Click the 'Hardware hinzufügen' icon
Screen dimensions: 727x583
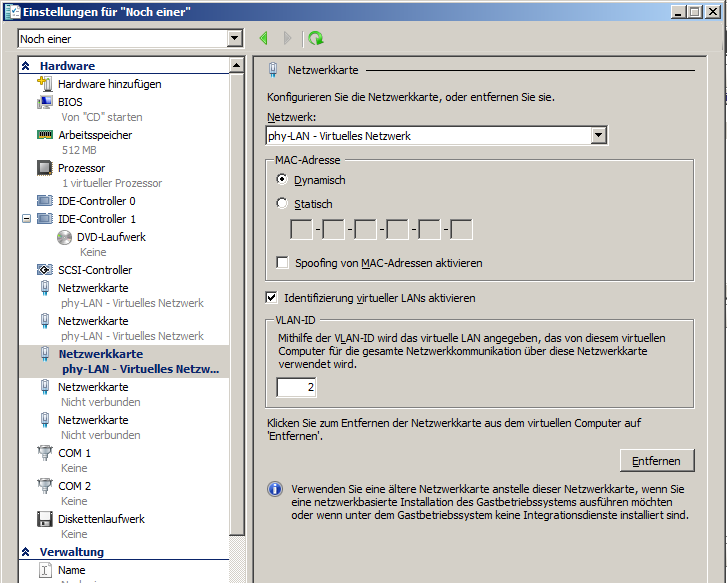click(45, 84)
